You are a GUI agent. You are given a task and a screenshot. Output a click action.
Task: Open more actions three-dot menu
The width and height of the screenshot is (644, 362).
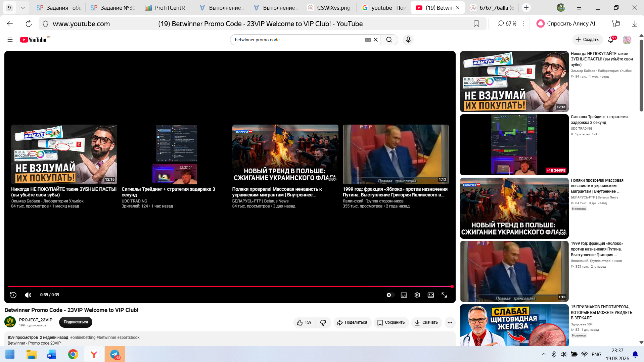[450, 322]
